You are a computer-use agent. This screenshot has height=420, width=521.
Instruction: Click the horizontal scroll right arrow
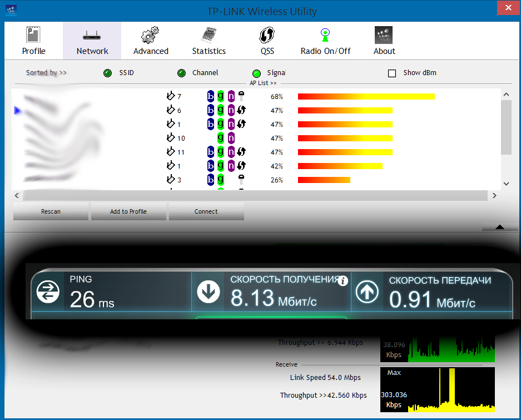494,195
